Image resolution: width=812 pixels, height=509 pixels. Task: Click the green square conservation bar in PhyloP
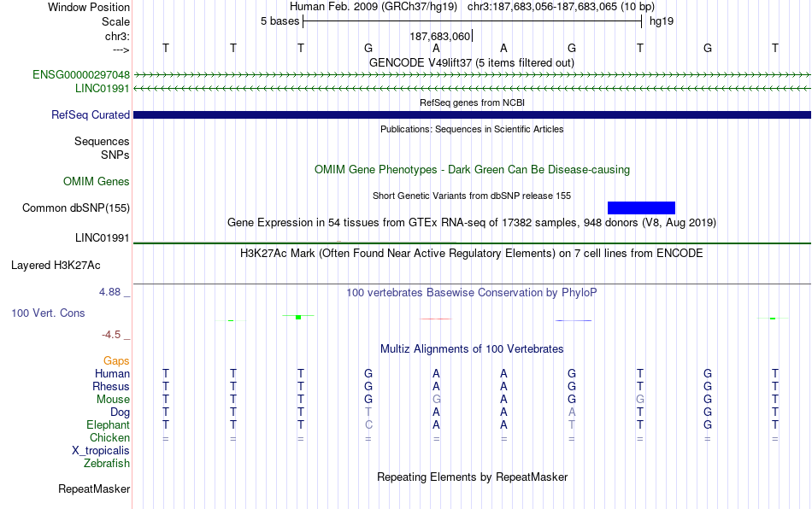coord(298,317)
